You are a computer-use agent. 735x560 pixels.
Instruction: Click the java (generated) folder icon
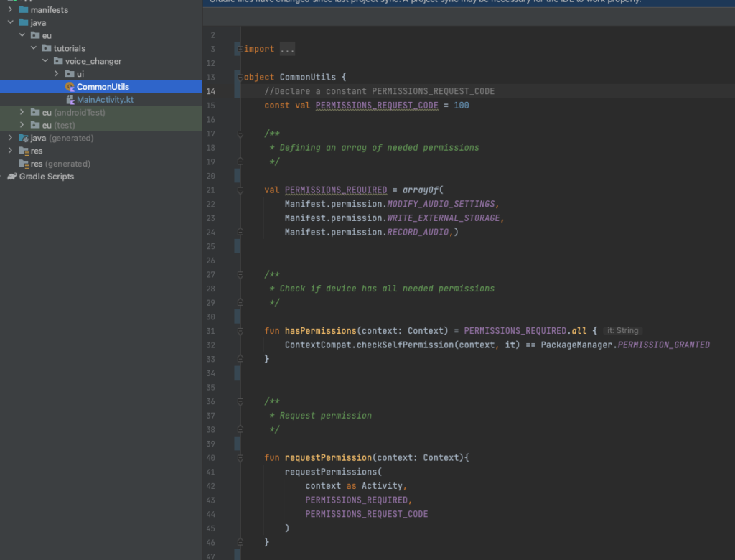24,138
